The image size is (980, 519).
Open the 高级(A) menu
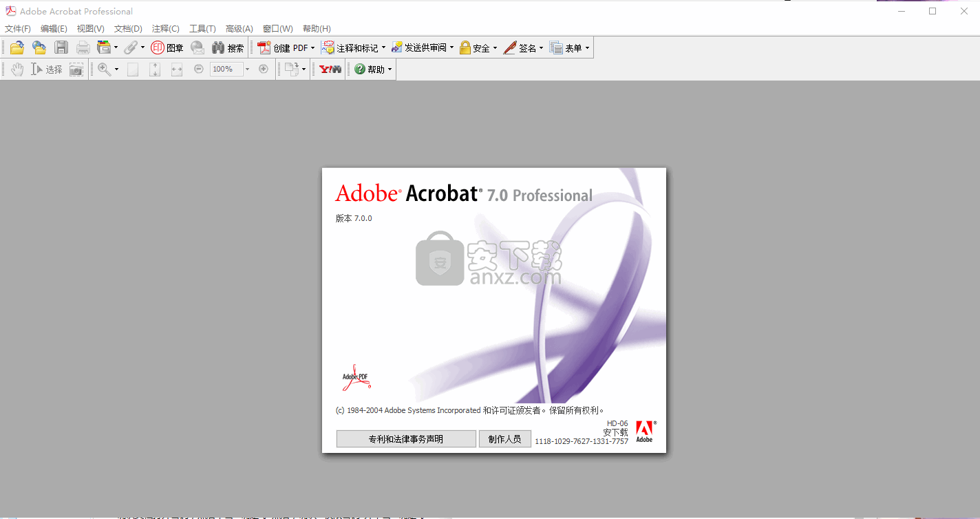point(239,28)
